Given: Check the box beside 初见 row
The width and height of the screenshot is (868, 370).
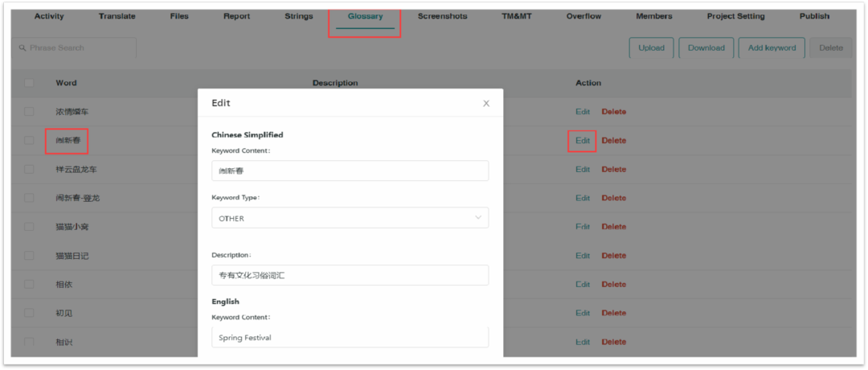Looking at the screenshot, I should 30,313.
